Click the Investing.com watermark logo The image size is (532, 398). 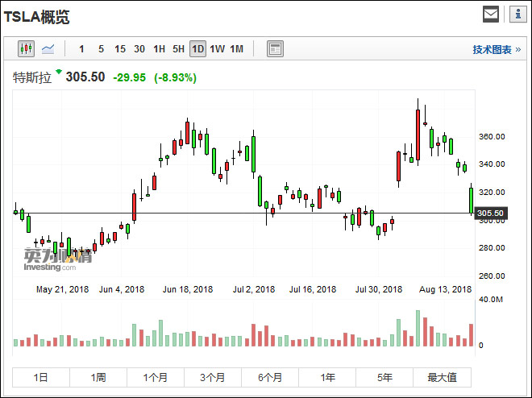[x=58, y=260]
